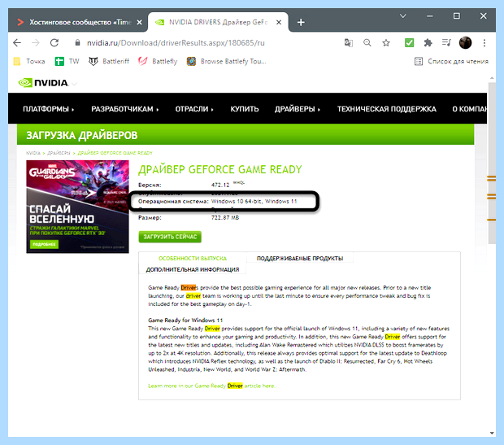
Task: Click the NVIDIA breadcrumb link
Action: (33, 153)
